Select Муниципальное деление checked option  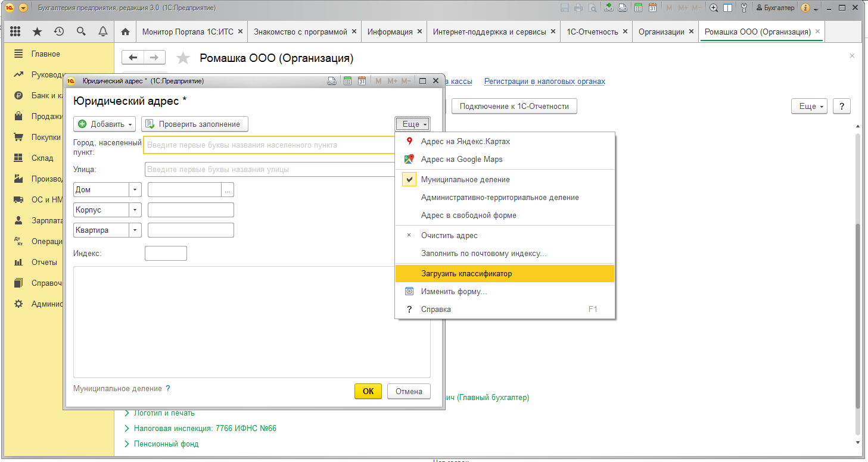[505, 179]
